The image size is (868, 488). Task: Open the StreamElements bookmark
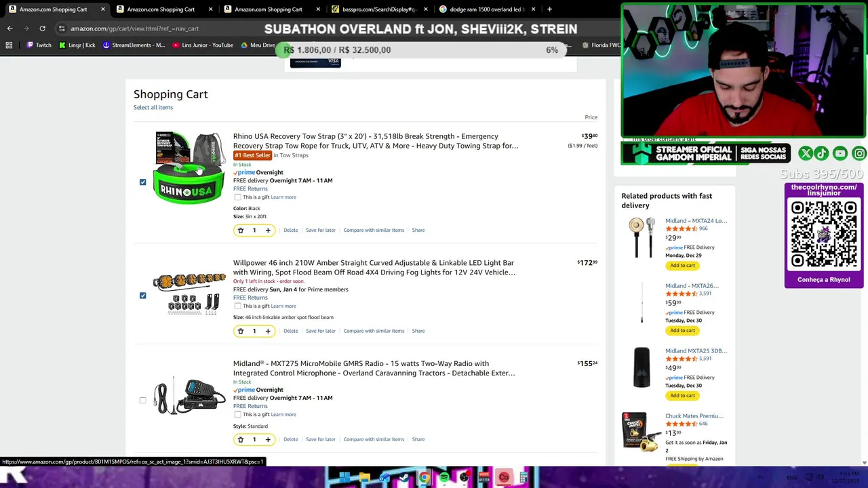[x=134, y=45]
